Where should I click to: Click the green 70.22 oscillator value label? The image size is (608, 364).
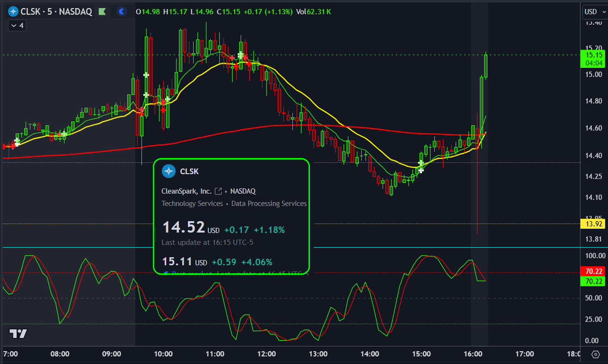tap(593, 281)
